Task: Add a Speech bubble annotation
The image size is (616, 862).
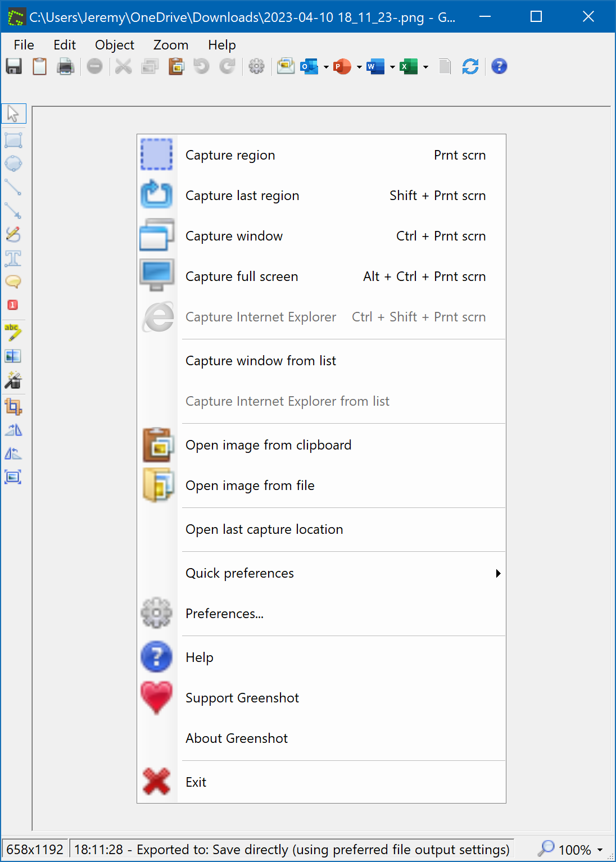Action: tap(13, 282)
